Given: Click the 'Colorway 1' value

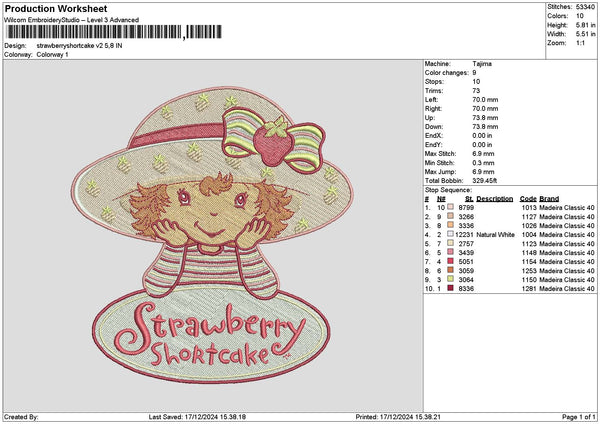Looking at the screenshot, I should [x=52, y=55].
